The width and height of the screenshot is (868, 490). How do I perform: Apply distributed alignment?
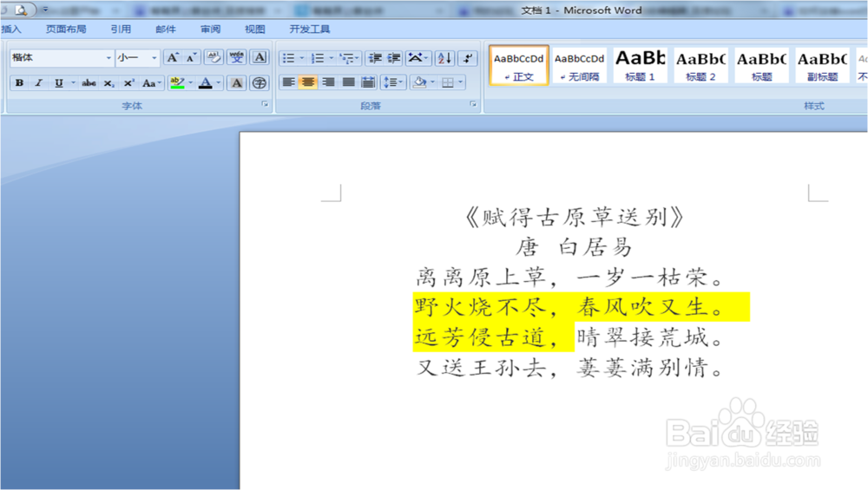click(x=368, y=82)
